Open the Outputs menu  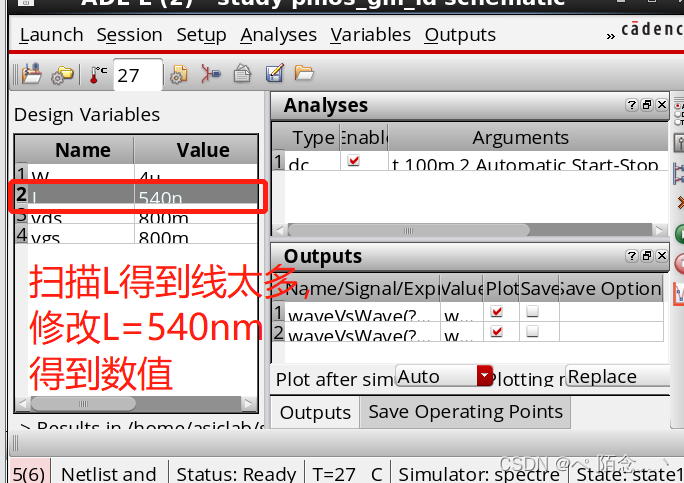(x=460, y=35)
